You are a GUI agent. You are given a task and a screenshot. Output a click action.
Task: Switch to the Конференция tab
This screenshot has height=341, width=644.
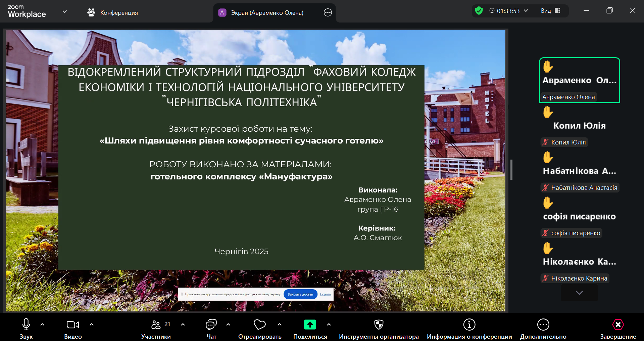112,13
